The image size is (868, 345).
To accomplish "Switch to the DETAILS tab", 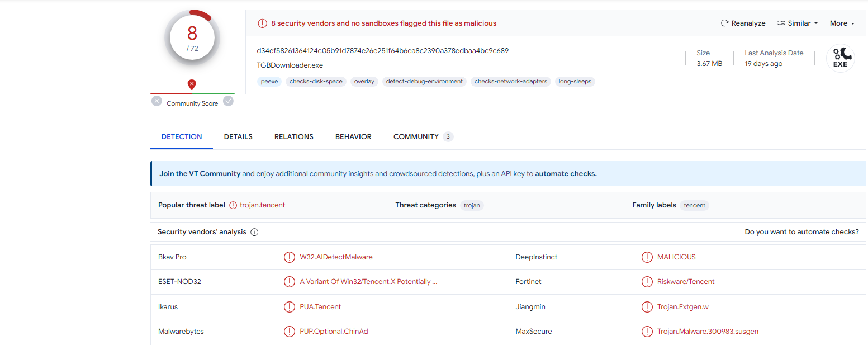I will (x=238, y=137).
